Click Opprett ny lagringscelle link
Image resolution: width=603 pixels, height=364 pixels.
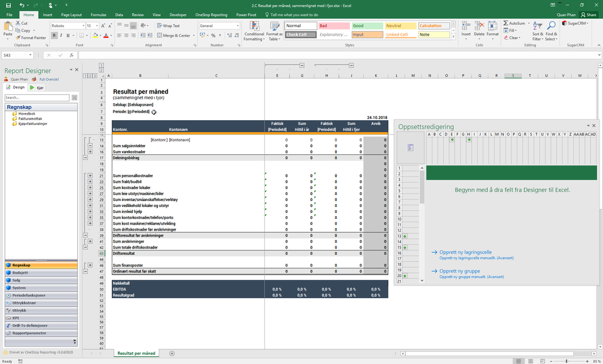click(x=465, y=252)
